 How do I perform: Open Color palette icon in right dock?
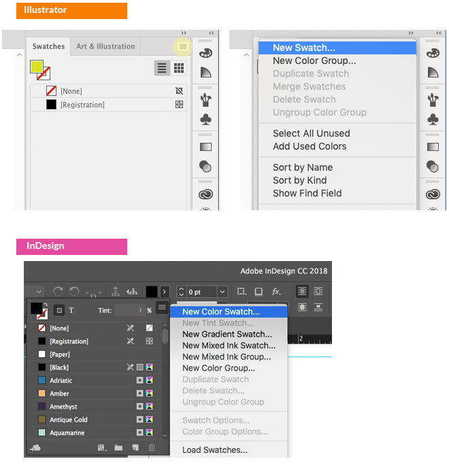pyautogui.click(x=433, y=53)
